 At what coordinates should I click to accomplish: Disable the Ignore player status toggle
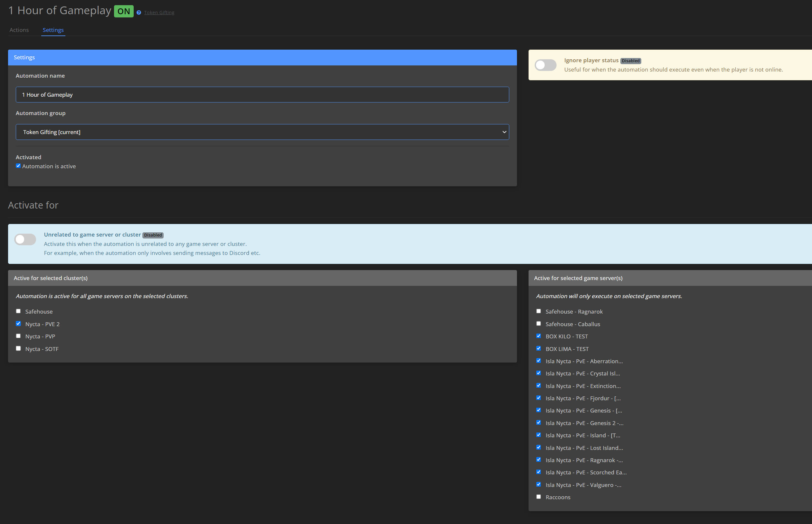click(x=545, y=65)
